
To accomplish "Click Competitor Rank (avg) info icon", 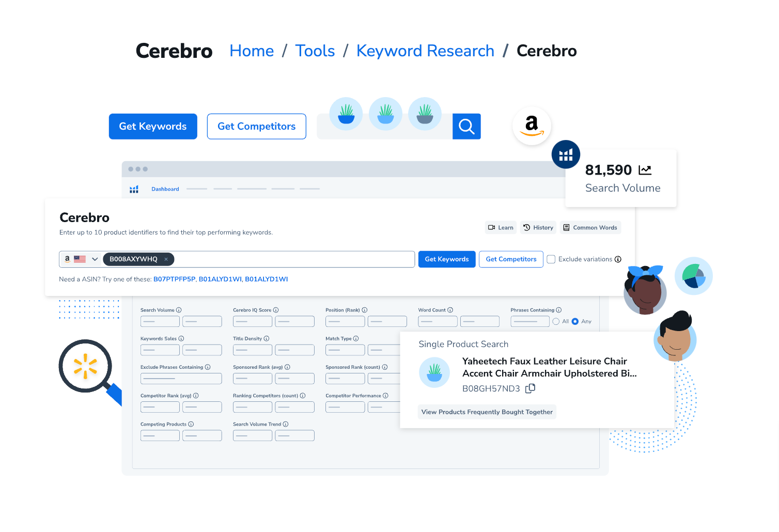I will [196, 396].
